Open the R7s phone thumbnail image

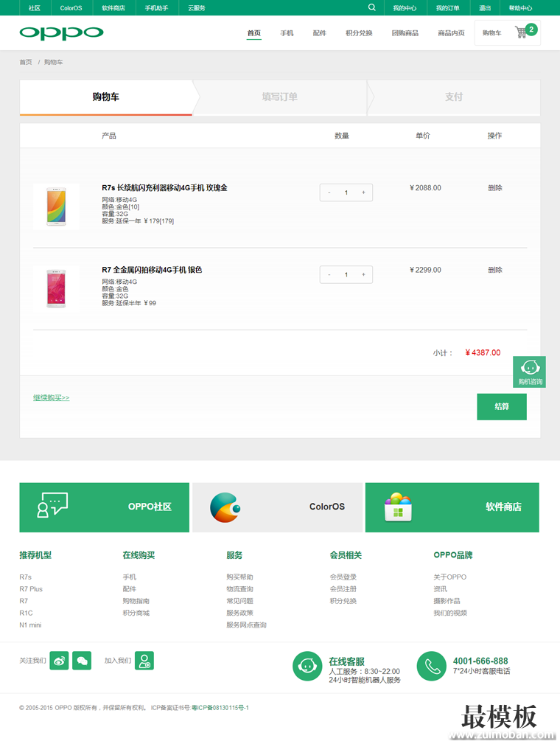pos(57,206)
